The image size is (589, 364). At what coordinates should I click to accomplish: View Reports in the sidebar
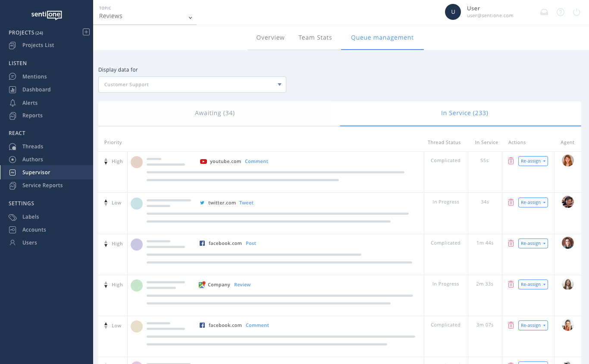tap(32, 116)
